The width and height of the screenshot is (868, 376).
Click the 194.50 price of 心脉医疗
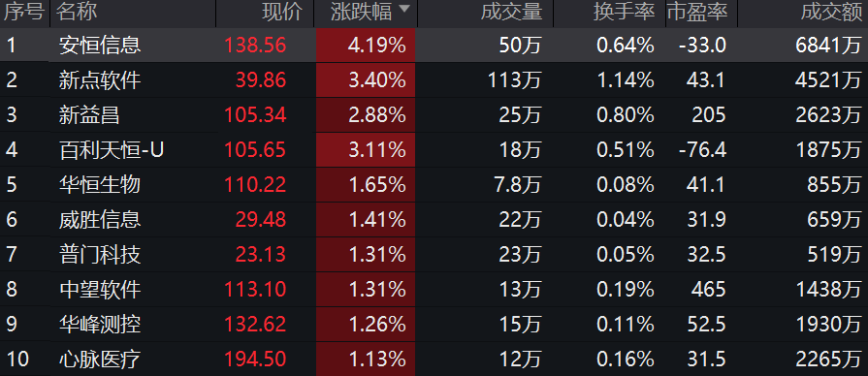coord(255,360)
